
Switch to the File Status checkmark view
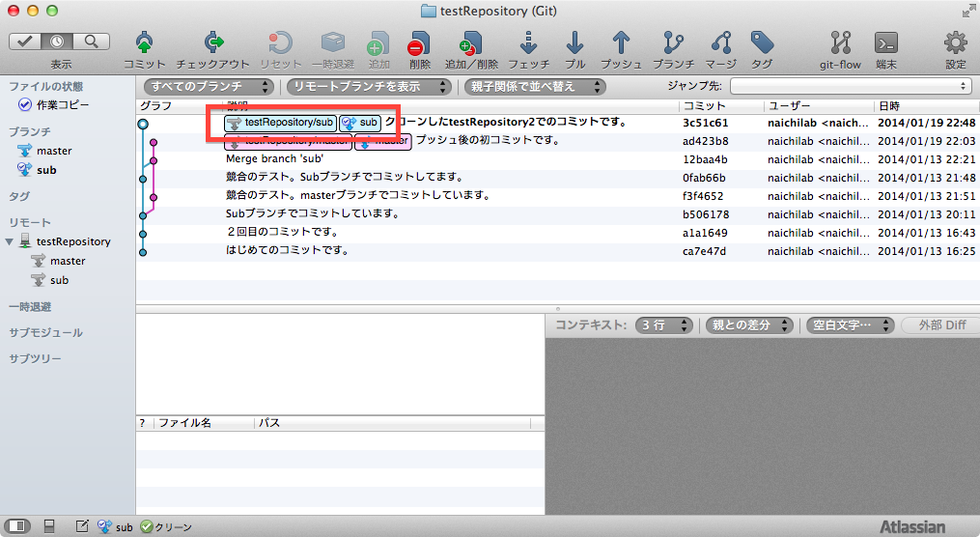(x=25, y=42)
